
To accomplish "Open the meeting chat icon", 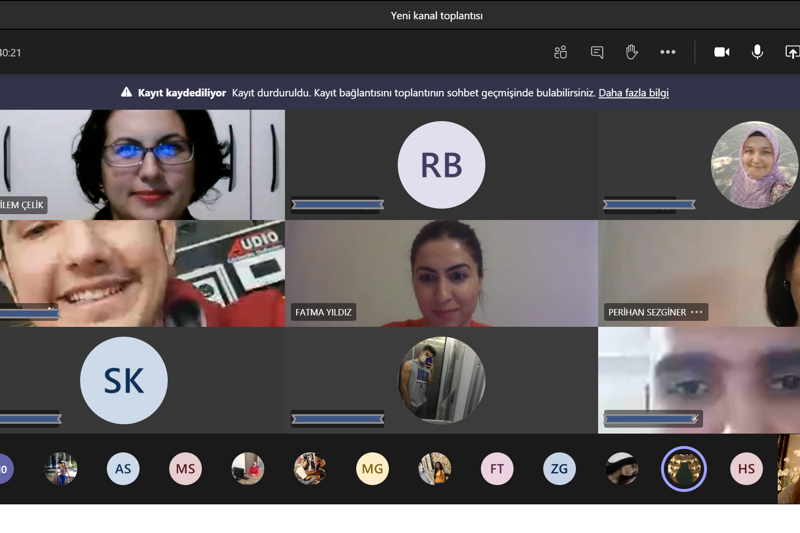I will [x=597, y=52].
